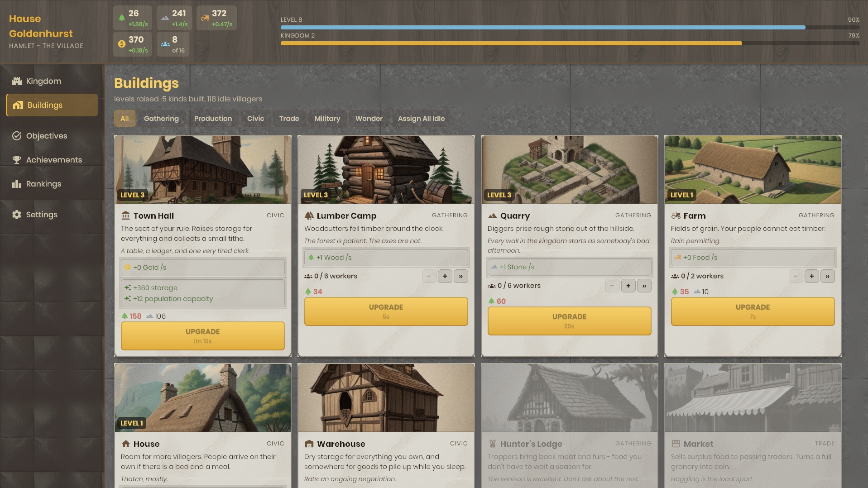Click the Town Hall building image
Viewport: 868px width, 488px height.
[x=203, y=170]
